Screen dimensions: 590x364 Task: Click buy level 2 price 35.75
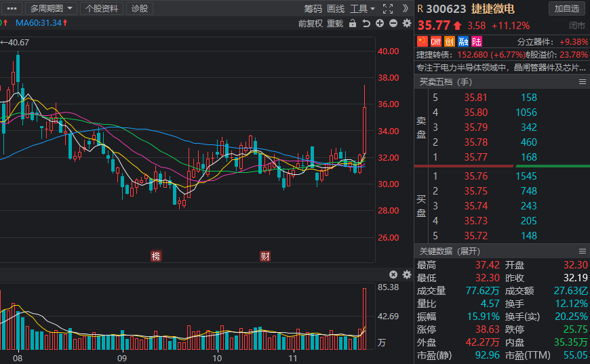(475, 191)
